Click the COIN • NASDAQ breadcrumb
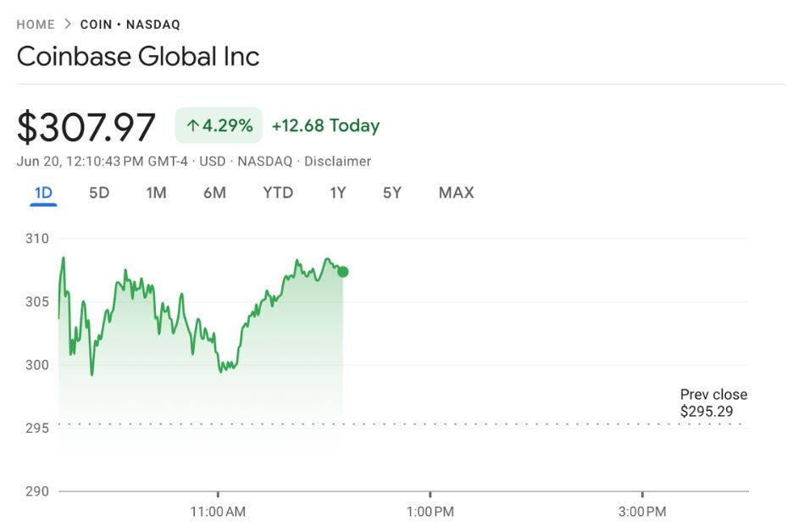The height and width of the screenshot is (532, 793). point(130,25)
